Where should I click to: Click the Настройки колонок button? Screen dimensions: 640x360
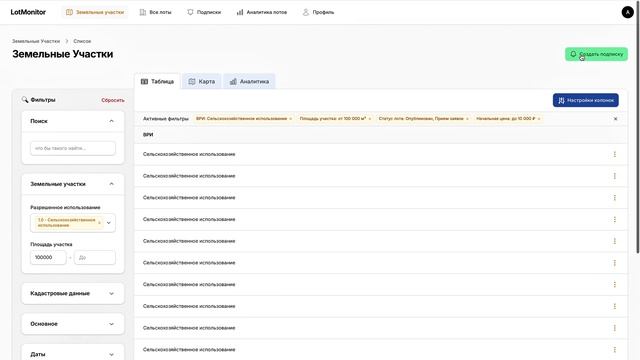586,100
